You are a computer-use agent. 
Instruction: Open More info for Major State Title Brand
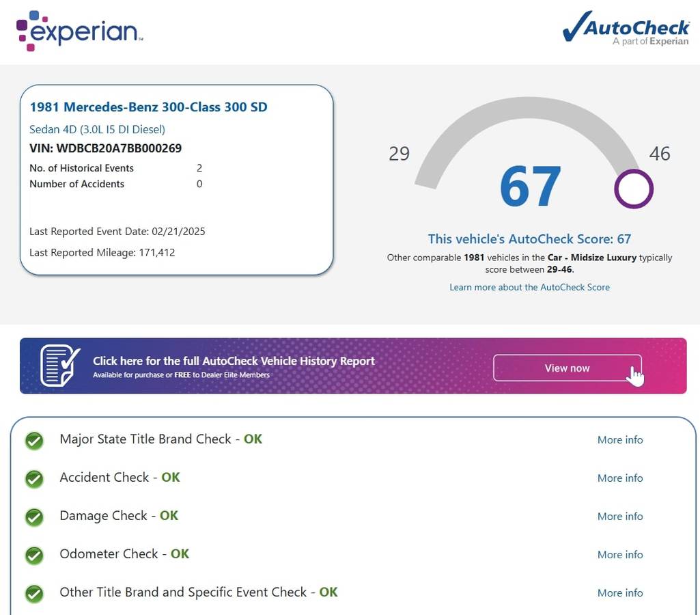click(x=619, y=440)
